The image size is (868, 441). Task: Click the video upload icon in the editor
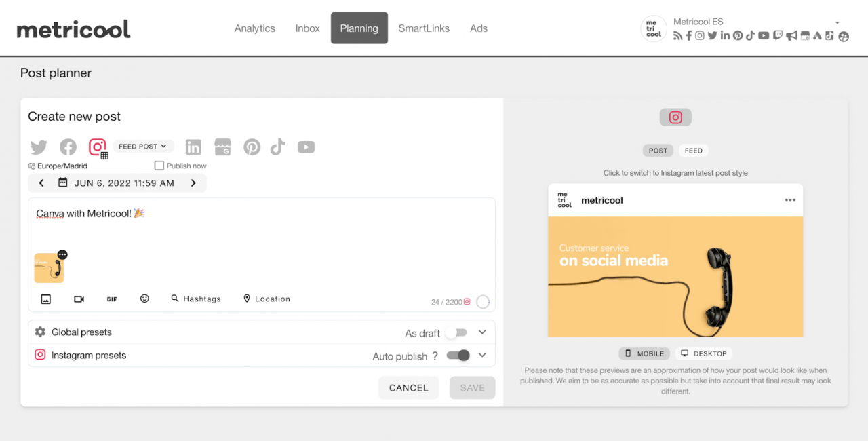[79, 299]
